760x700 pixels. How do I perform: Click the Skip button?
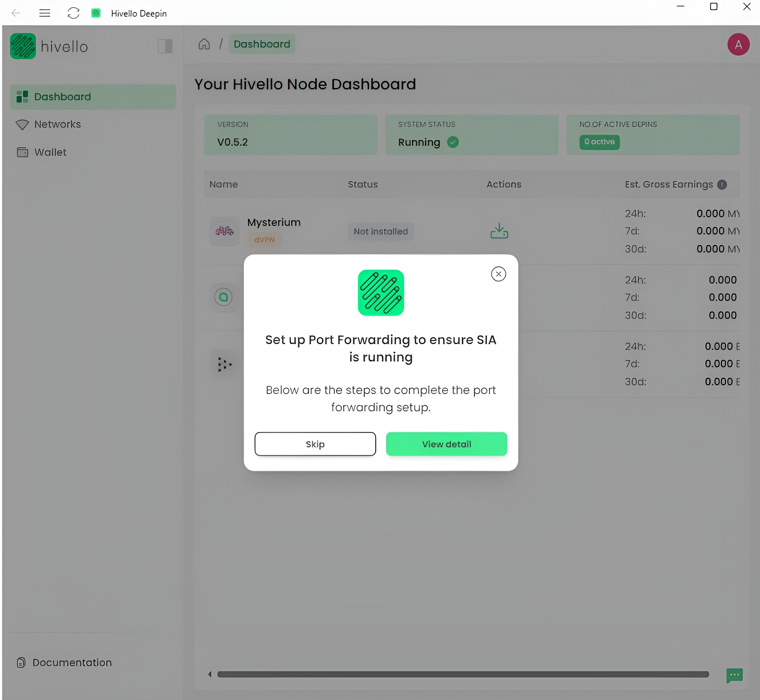tap(315, 444)
